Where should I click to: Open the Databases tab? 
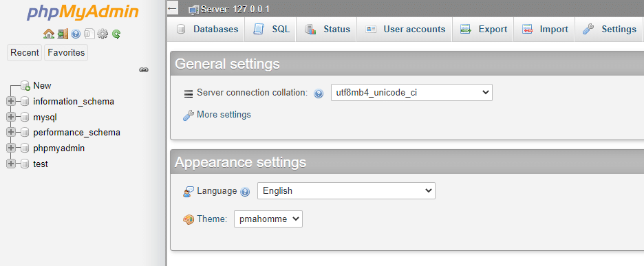pyautogui.click(x=206, y=29)
